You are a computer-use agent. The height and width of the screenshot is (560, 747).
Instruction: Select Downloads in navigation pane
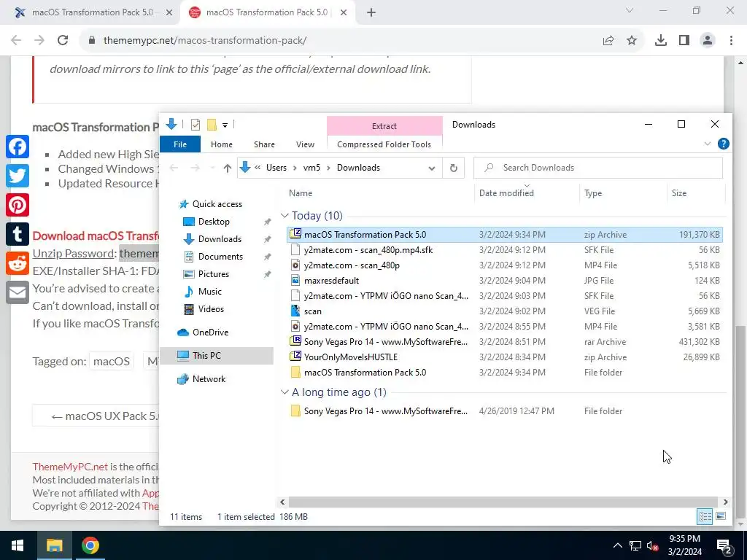coord(220,239)
